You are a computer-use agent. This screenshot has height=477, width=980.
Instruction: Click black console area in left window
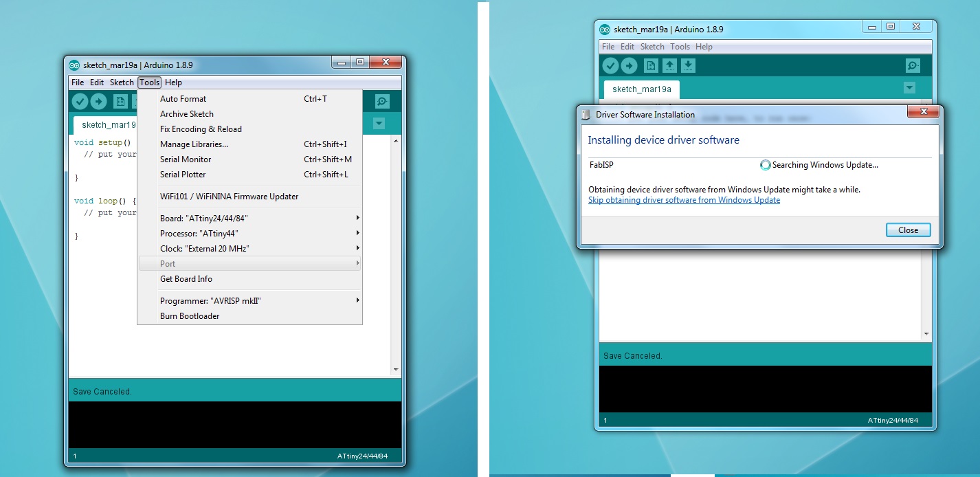pos(235,425)
